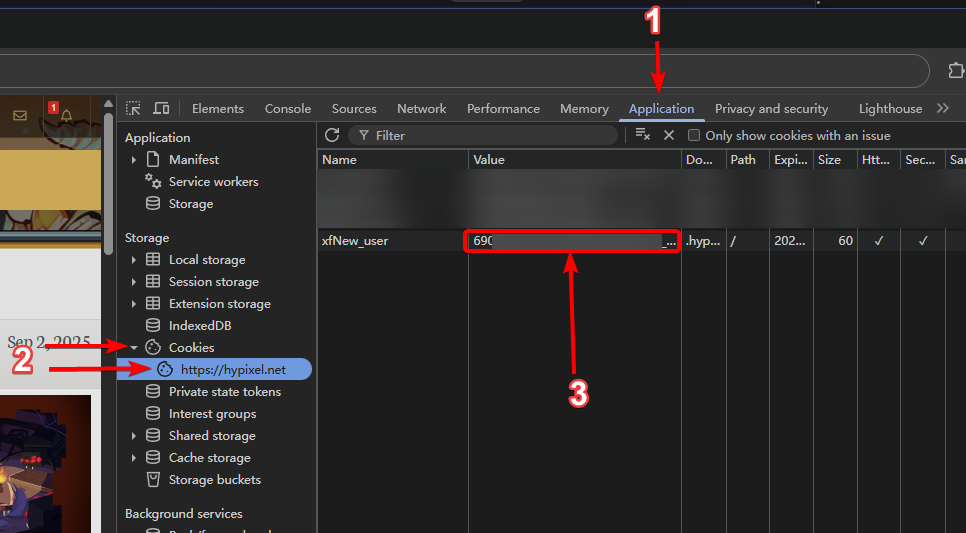Click the size value 60
The width and height of the screenshot is (966, 533).
point(845,241)
